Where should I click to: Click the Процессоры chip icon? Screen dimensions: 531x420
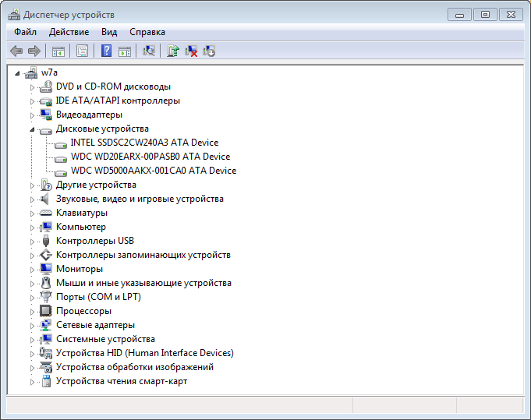pyautogui.click(x=46, y=311)
